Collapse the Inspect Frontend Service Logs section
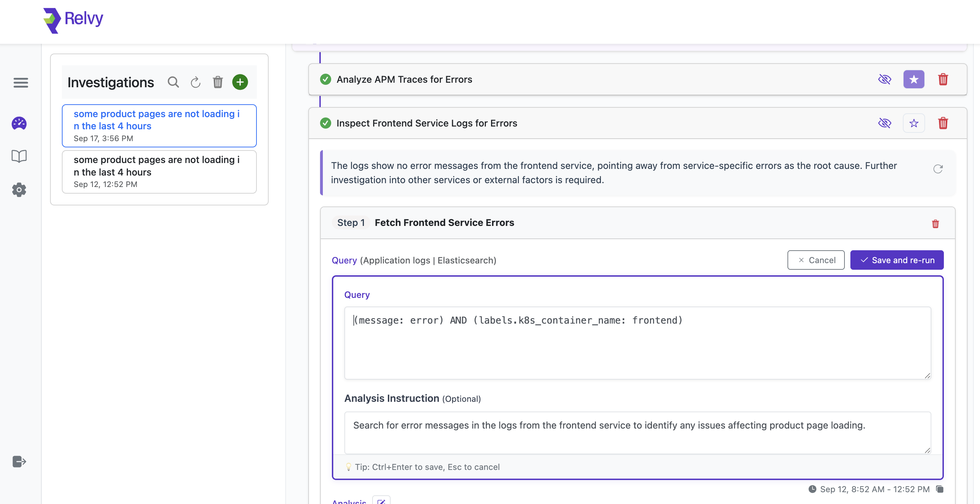This screenshot has height=504, width=980. (426, 123)
